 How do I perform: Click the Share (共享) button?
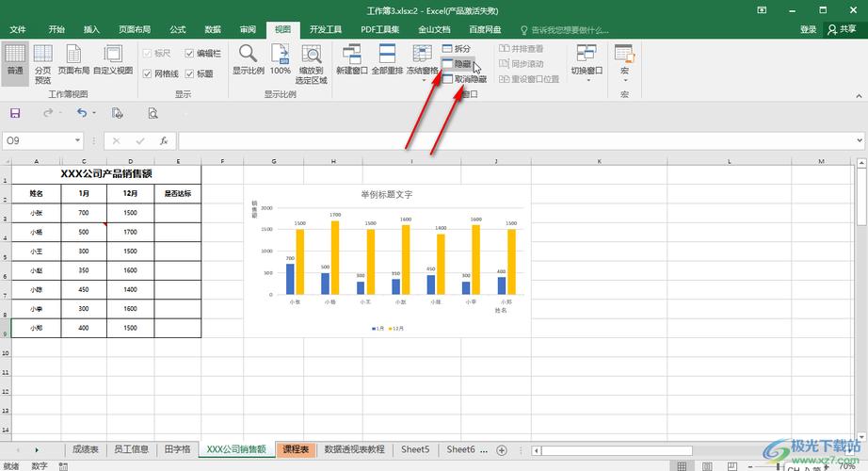[x=843, y=29]
